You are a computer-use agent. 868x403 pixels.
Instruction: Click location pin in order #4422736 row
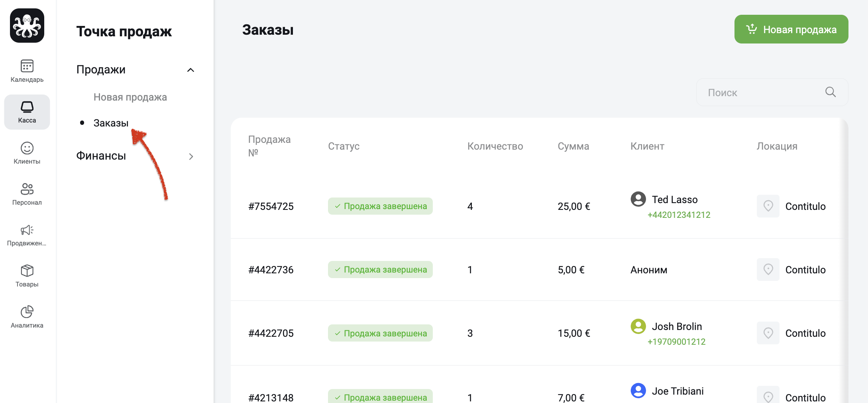tap(768, 269)
